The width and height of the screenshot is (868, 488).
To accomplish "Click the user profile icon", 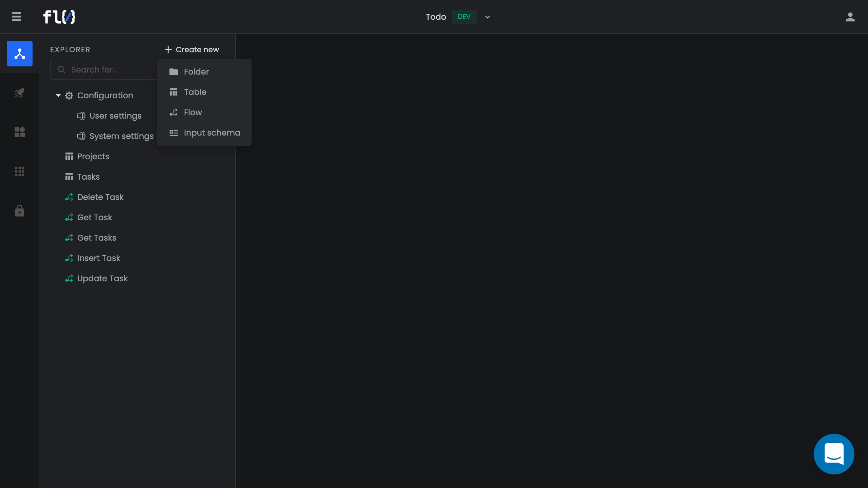I will tap(850, 17).
